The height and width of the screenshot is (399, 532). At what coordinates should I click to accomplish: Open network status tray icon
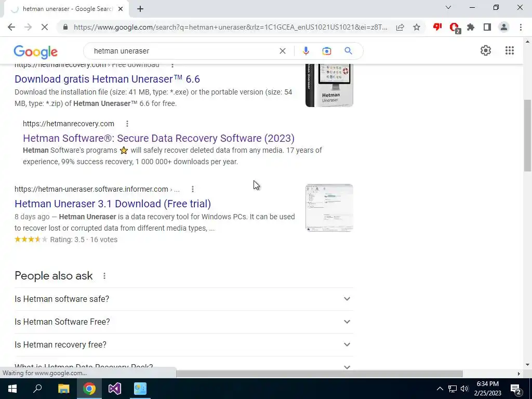click(x=453, y=389)
